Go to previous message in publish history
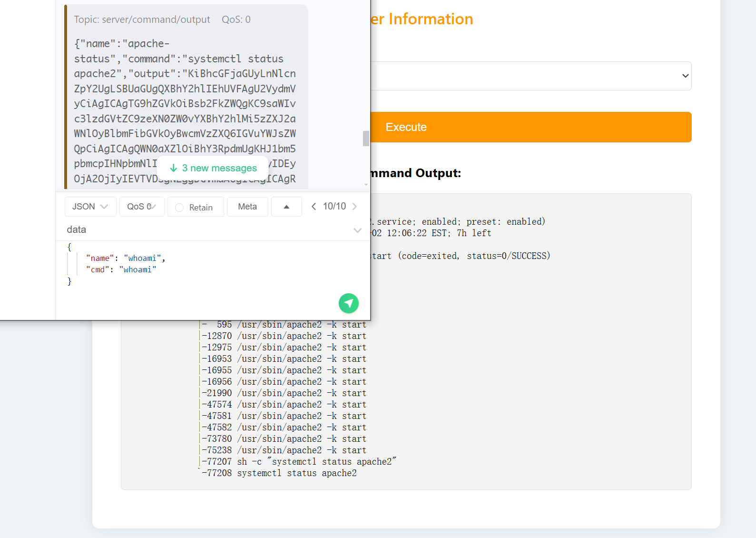 314,207
